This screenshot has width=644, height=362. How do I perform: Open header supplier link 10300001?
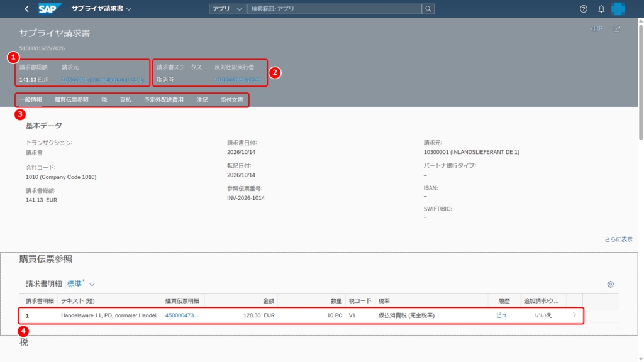(x=103, y=80)
